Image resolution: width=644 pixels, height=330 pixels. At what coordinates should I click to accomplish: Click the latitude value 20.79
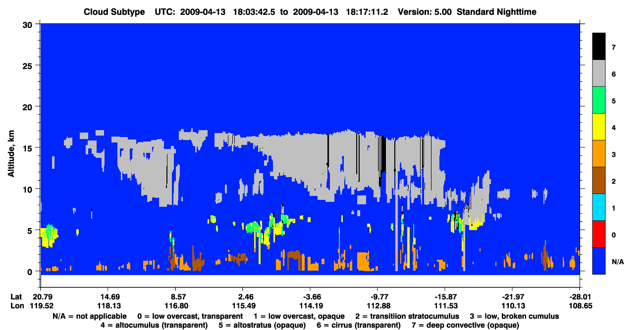click(40, 297)
